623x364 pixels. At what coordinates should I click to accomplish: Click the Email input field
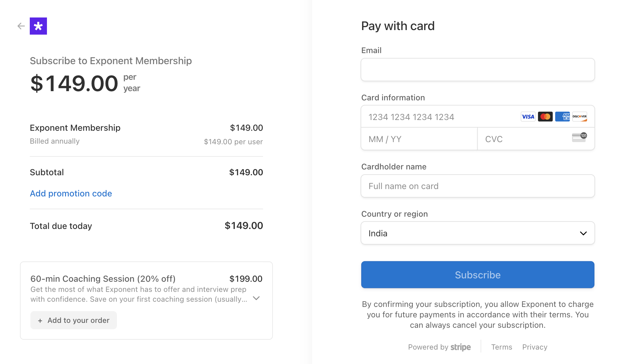pyautogui.click(x=478, y=70)
